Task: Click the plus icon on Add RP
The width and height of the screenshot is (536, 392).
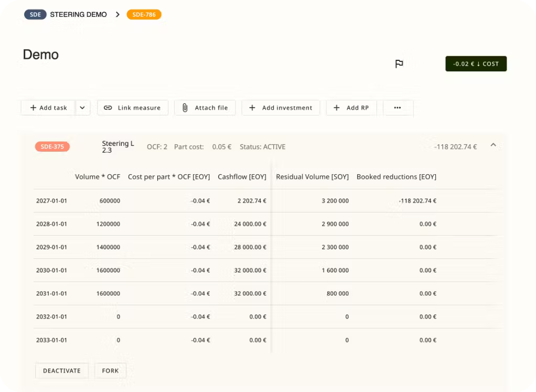Action: click(337, 108)
